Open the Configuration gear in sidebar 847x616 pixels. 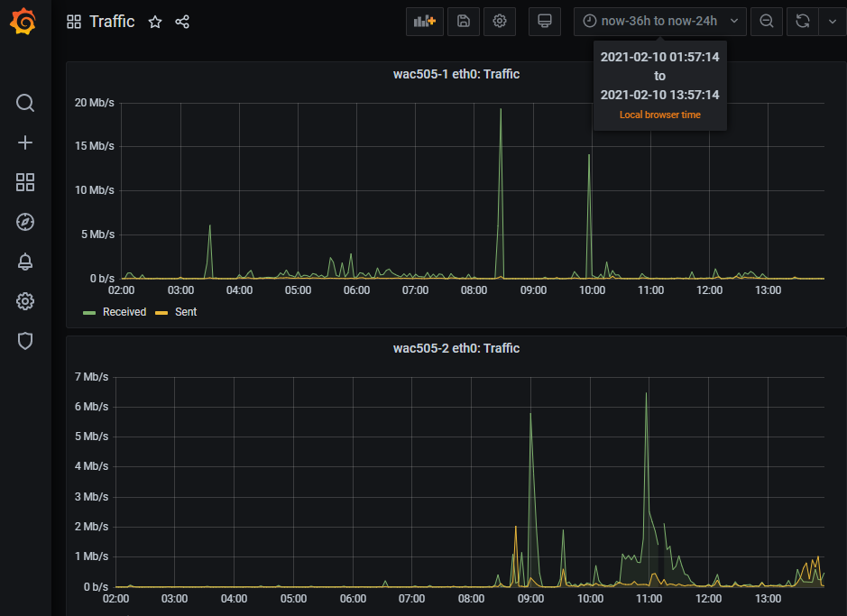(25, 301)
